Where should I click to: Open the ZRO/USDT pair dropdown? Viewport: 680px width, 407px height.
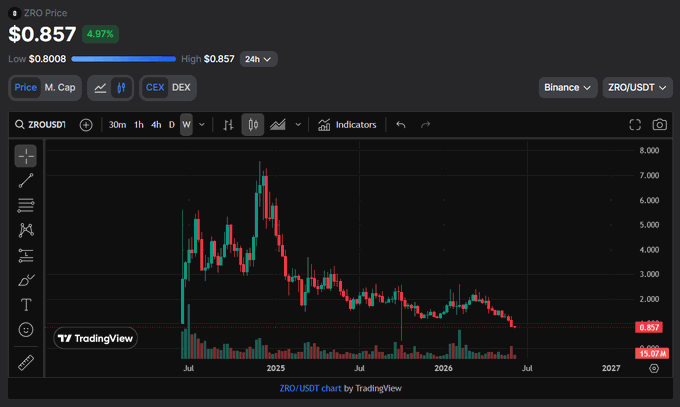click(638, 88)
